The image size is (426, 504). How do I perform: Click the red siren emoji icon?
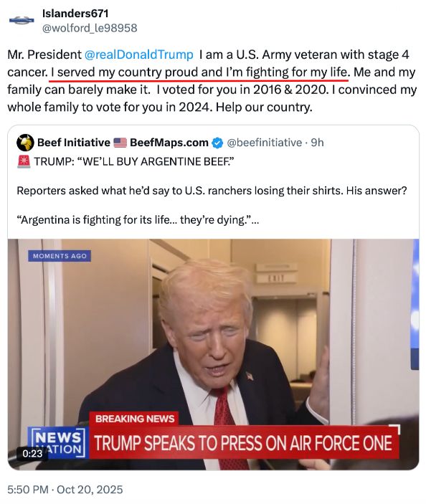click(24, 162)
